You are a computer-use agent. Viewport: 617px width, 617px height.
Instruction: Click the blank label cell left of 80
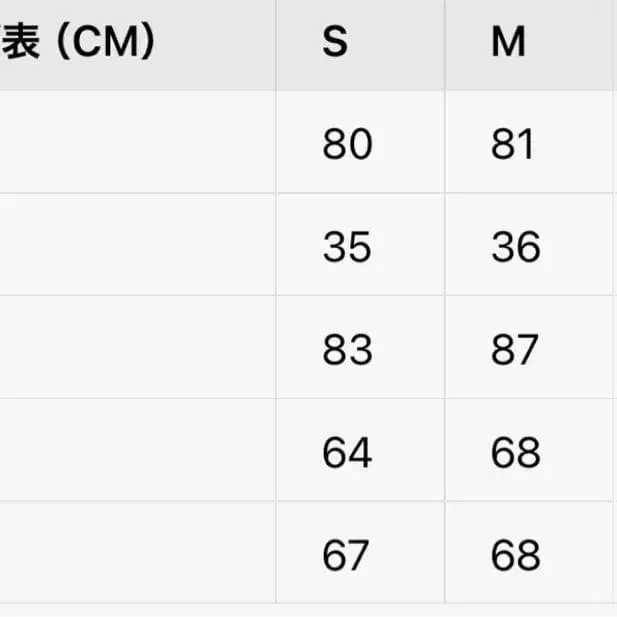[137, 143]
